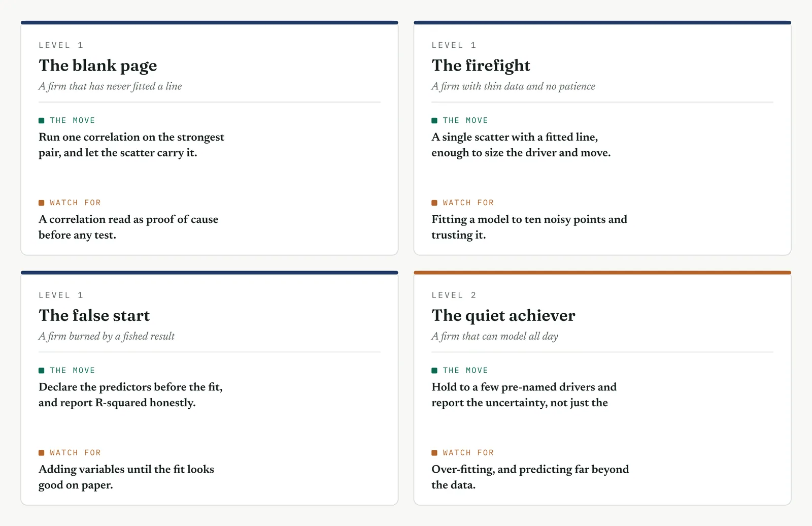Click subtitle 'A firm burned by a fished result'
This screenshot has width=812, height=526.
(107, 336)
